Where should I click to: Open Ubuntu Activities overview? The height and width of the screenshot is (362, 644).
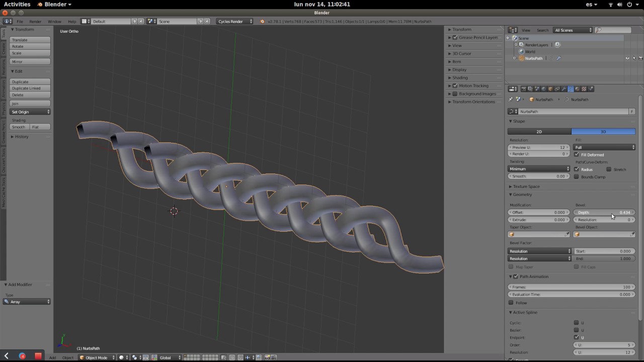coord(17,5)
